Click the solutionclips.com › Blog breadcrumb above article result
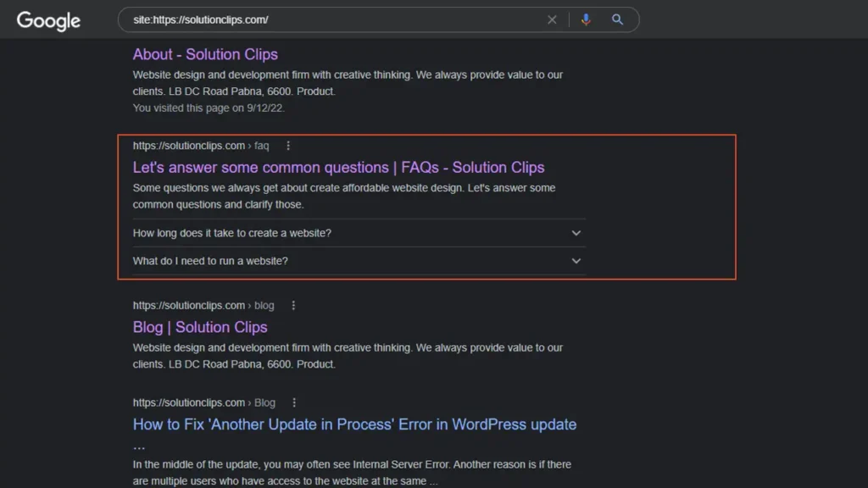Image resolution: width=868 pixels, height=488 pixels. (x=203, y=403)
